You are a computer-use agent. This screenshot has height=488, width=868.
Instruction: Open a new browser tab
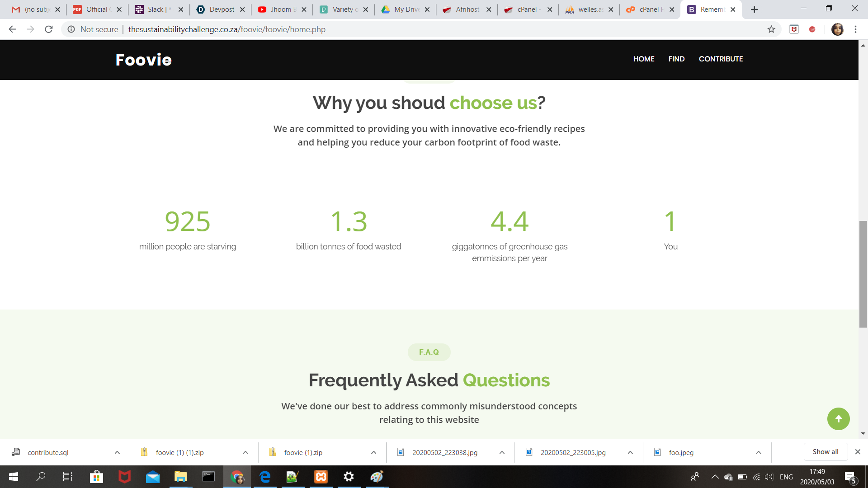754,9
